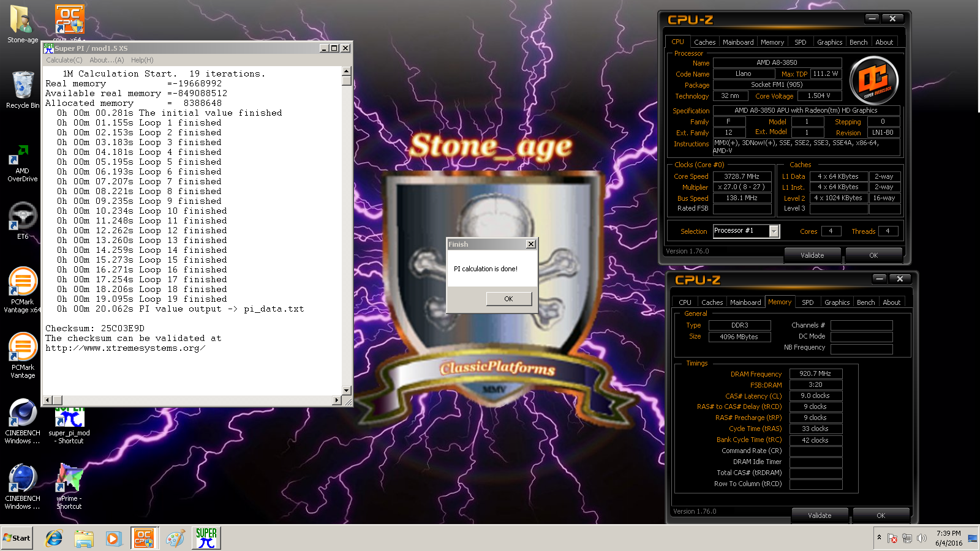Screen dimensions: 980x551
Task: Click Validate in top CPU-Z window
Action: [812, 255]
